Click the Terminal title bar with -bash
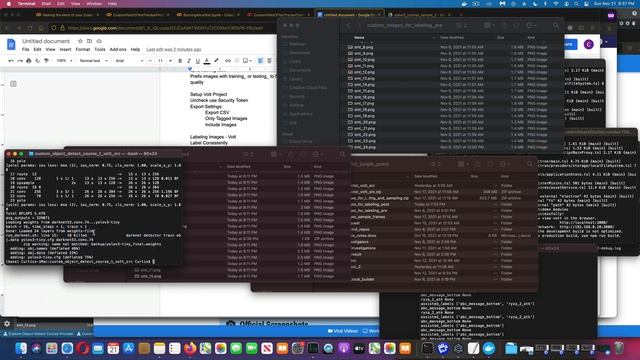640x360 pixels. 93,153
